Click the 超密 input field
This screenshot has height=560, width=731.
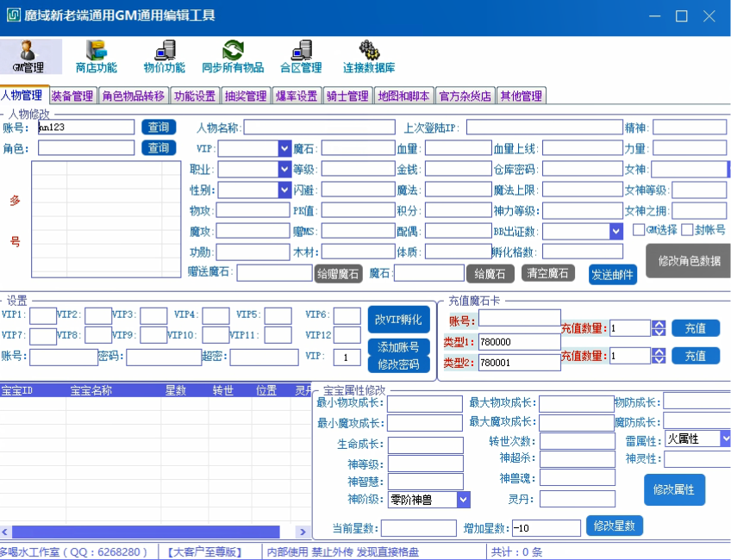pyautogui.click(x=265, y=358)
